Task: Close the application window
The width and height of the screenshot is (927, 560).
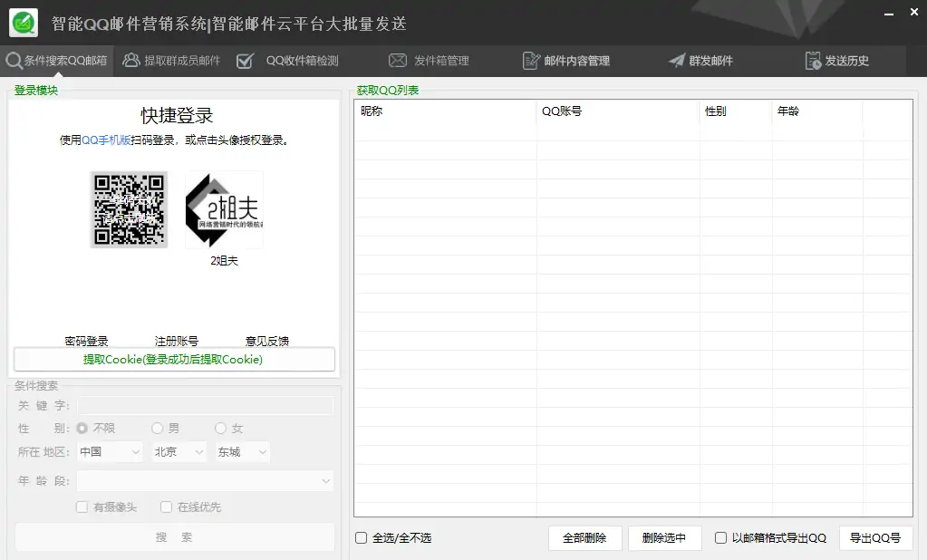Action: (x=914, y=12)
